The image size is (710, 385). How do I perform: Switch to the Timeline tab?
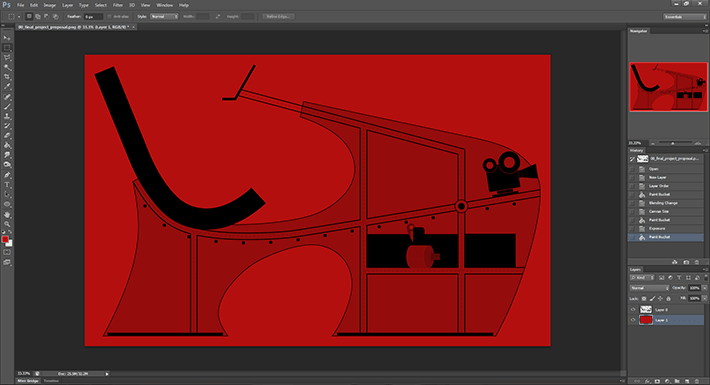click(x=51, y=381)
